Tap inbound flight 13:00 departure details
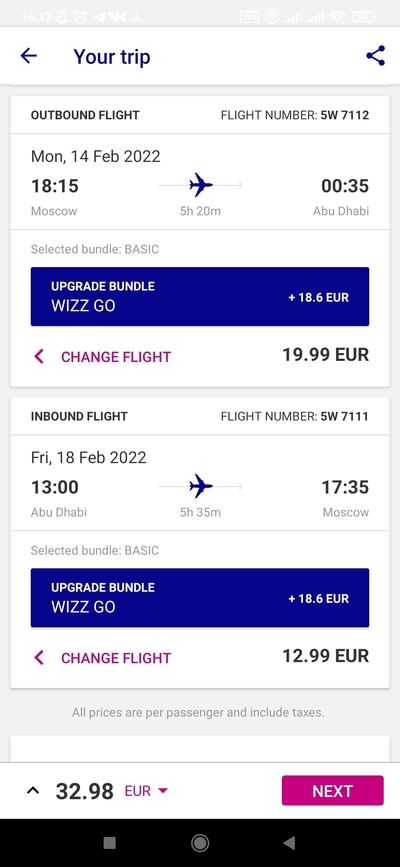 pos(55,487)
